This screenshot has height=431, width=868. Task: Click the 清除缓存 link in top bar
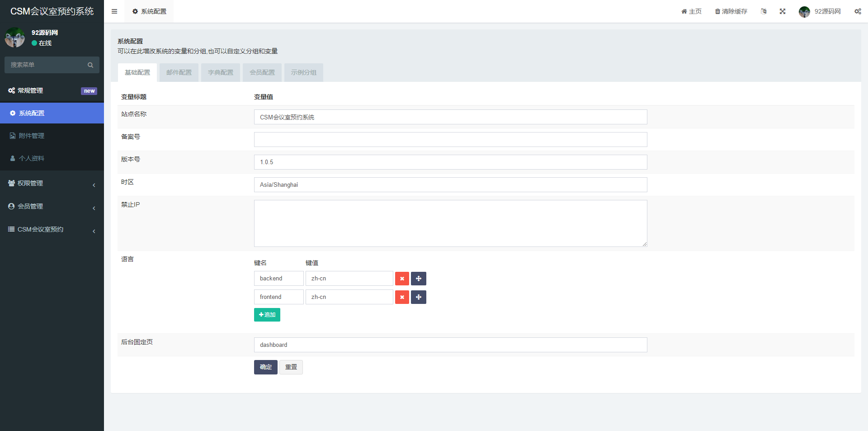point(731,11)
